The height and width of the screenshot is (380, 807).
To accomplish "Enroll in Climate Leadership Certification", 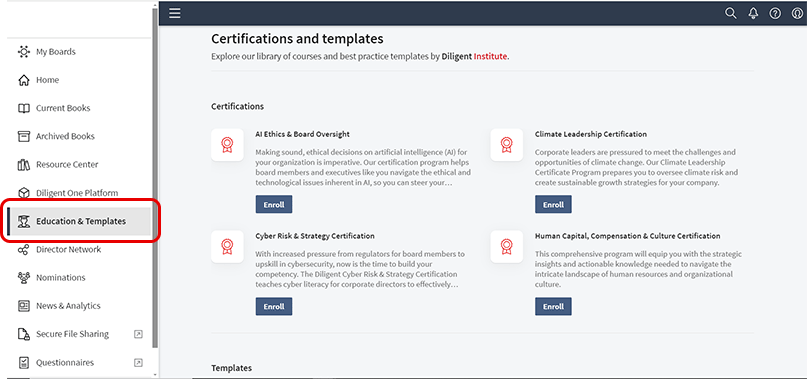I will (x=553, y=204).
